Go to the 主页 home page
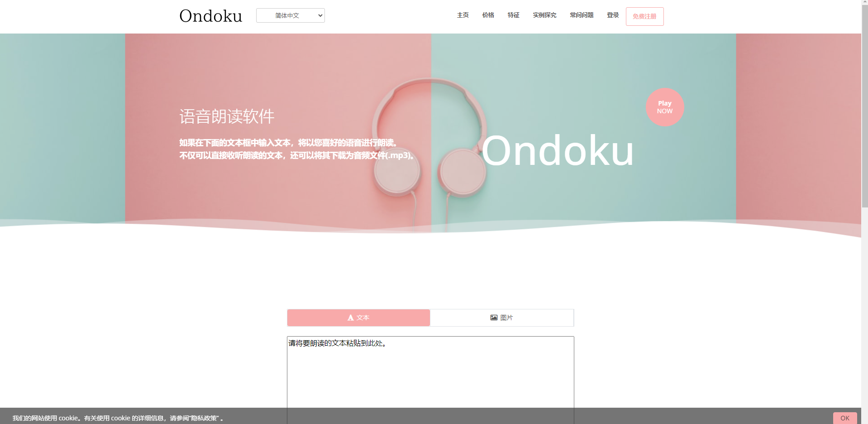The height and width of the screenshot is (424, 868). (x=463, y=15)
